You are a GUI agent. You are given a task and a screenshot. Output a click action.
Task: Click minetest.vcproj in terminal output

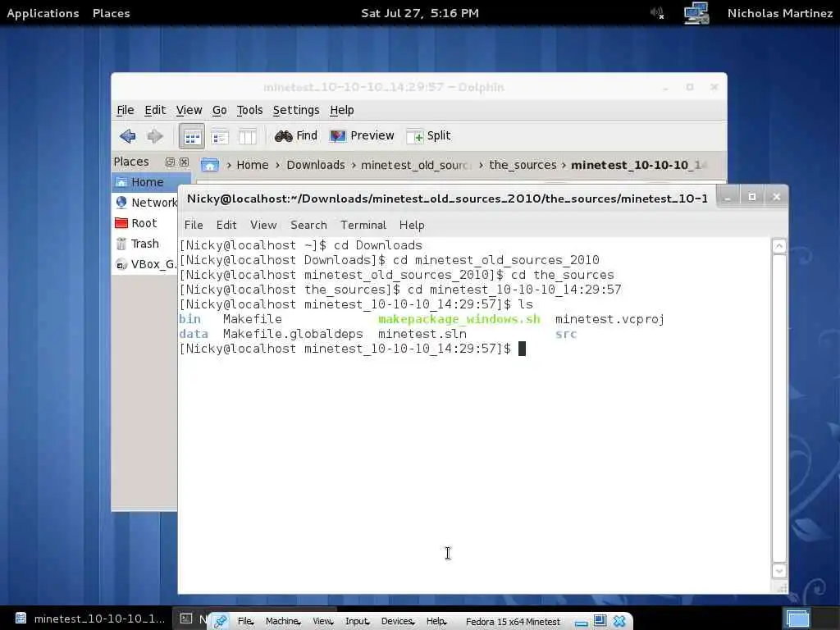[x=609, y=319]
